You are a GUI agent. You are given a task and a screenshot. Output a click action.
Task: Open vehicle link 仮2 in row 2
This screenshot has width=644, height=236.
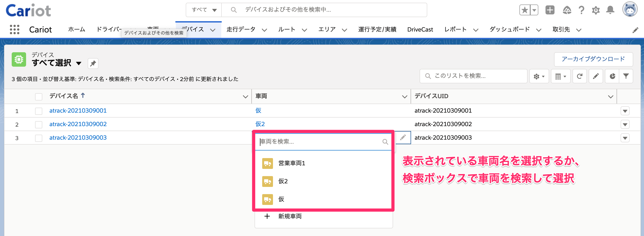[x=260, y=124]
